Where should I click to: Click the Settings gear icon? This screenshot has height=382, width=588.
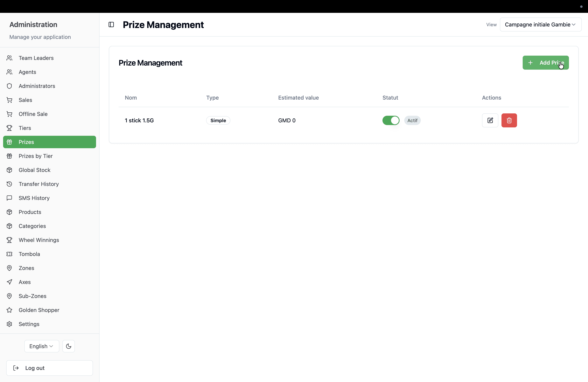tap(9, 324)
